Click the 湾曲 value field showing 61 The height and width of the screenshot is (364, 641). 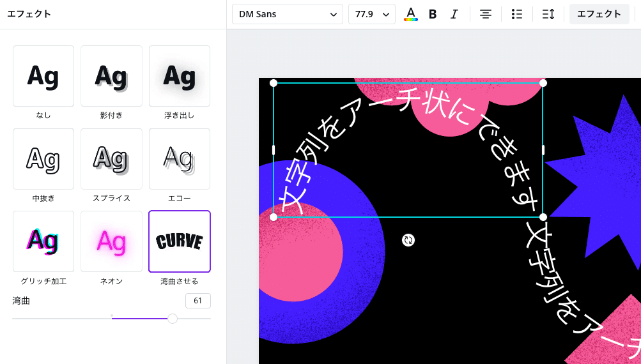(x=198, y=301)
